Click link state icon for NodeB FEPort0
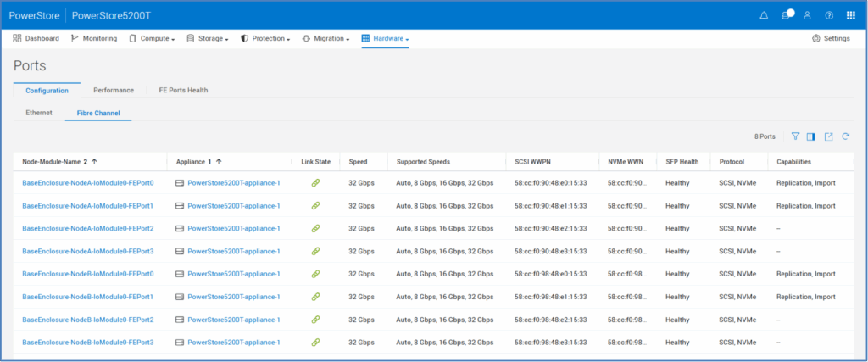 [x=315, y=274]
